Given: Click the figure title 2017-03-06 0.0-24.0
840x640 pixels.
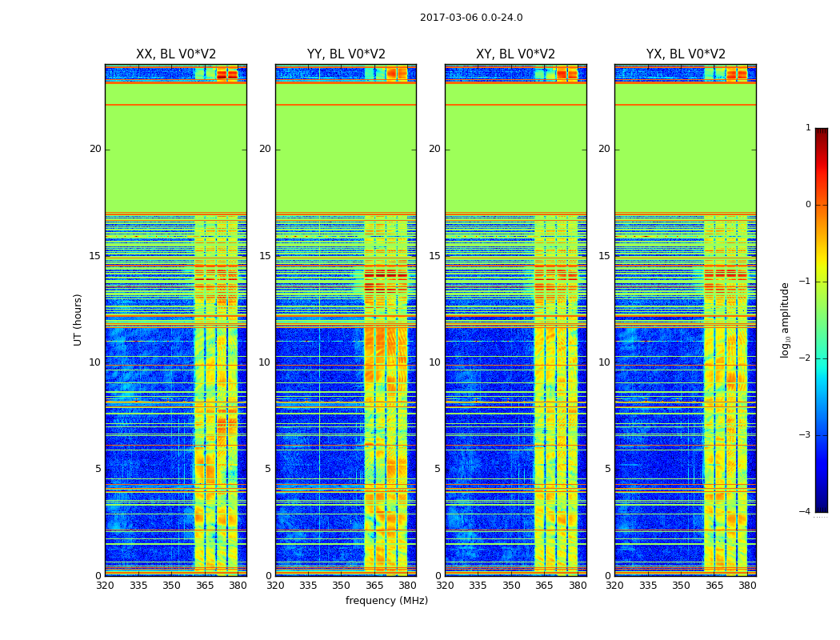Looking at the screenshot, I should tap(470, 18).
